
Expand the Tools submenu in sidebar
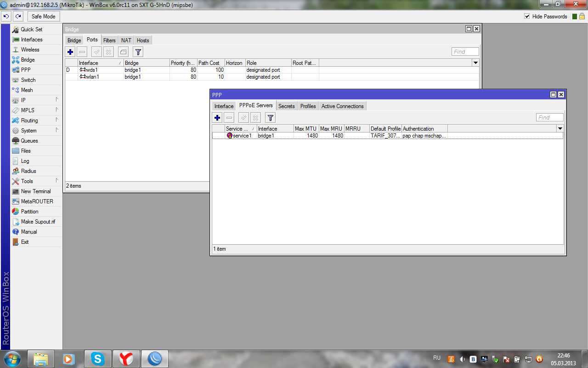click(36, 181)
